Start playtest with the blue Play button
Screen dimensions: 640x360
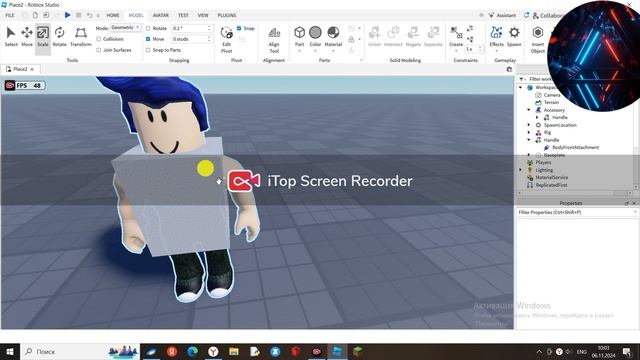[67, 15]
